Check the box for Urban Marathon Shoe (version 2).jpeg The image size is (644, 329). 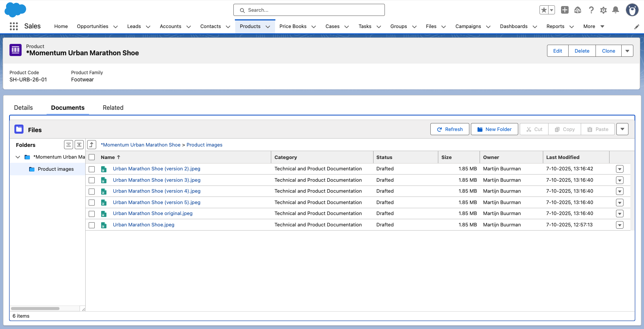pos(92,169)
